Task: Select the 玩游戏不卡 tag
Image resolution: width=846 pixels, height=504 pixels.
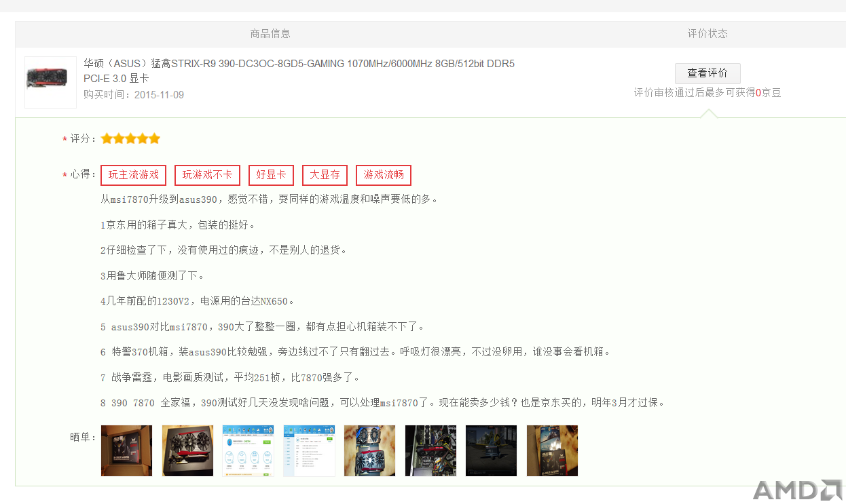Action: click(x=207, y=175)
